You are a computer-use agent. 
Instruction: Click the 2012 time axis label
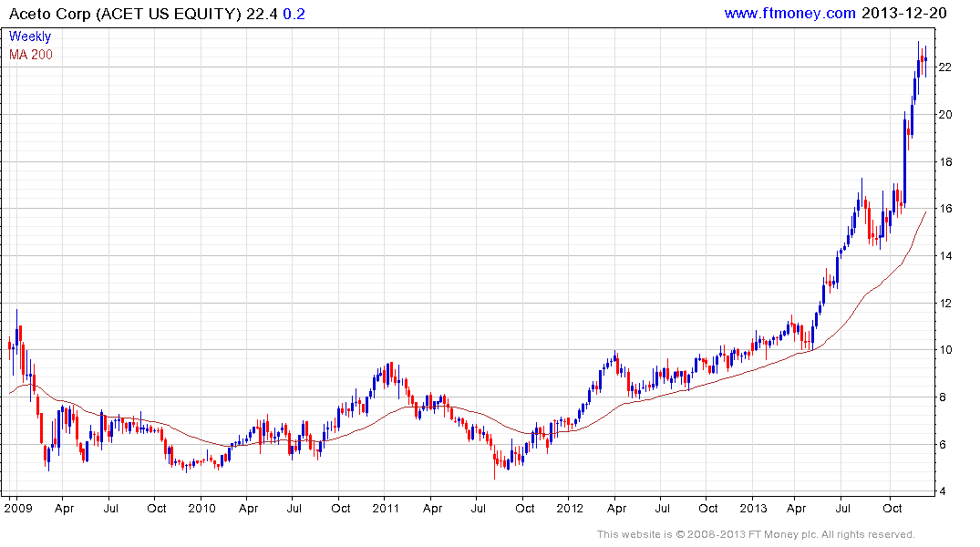[x=570, y=508]
